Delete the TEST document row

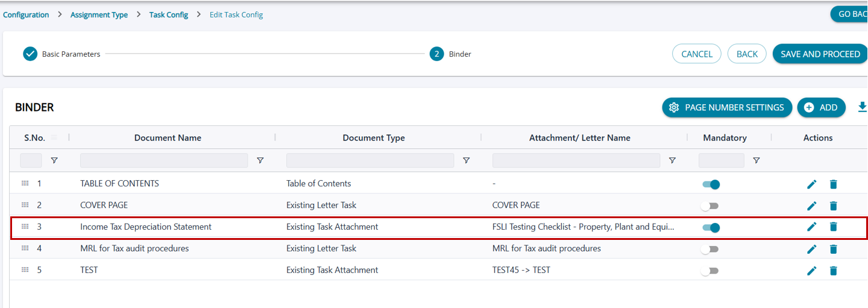point(833,271)
